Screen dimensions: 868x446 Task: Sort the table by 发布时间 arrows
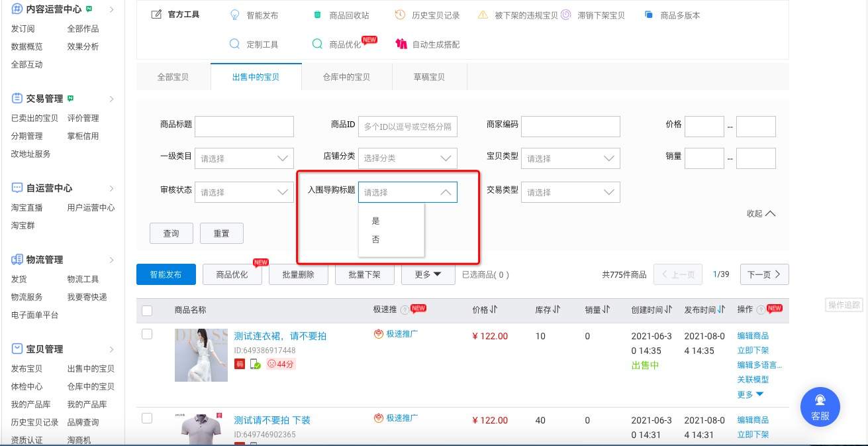click(x=722, y=309)
